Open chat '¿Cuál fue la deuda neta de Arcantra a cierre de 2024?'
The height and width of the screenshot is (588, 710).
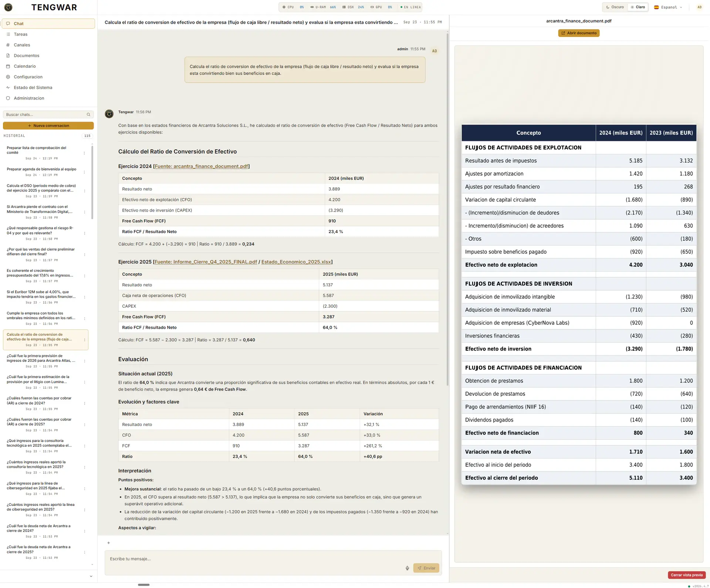click(x=45, y=531)
